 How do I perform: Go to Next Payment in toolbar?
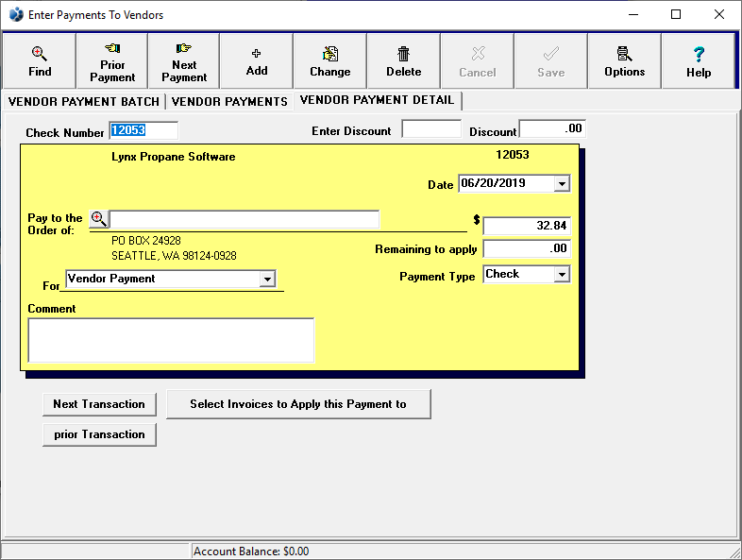184,61
